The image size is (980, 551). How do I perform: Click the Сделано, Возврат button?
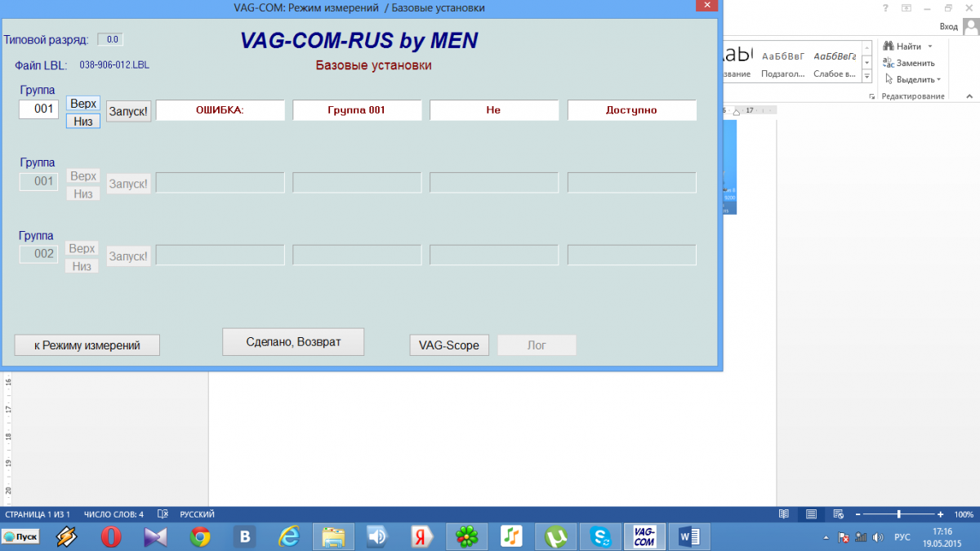[293, 341]
